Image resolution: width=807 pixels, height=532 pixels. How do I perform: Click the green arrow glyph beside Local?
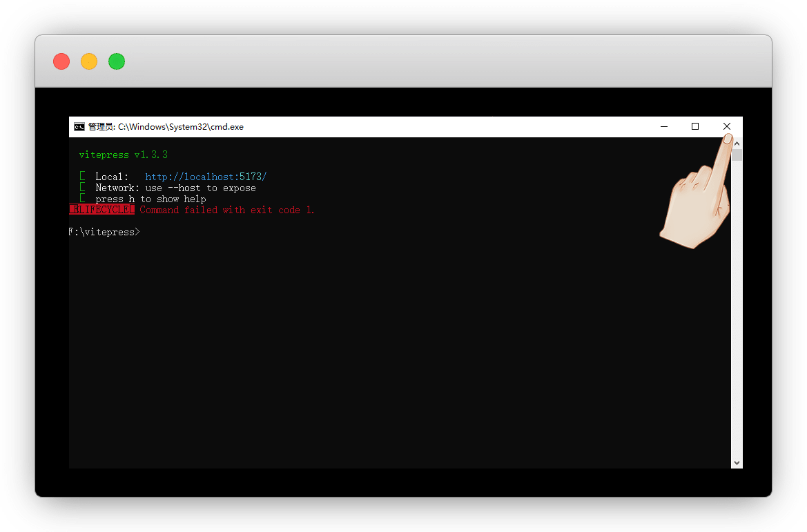(x=82, y=177)
